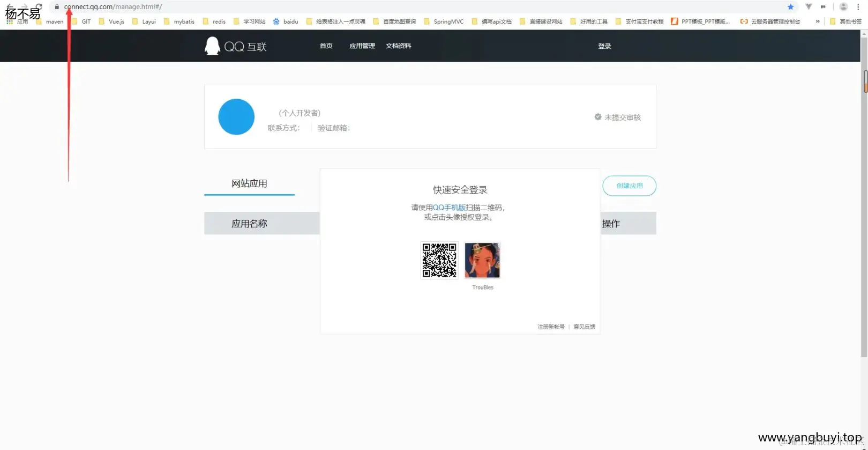Go to 首页 in navigation bar
The width and height of the screenshot is (868, 450).
(x=326, y=46)
